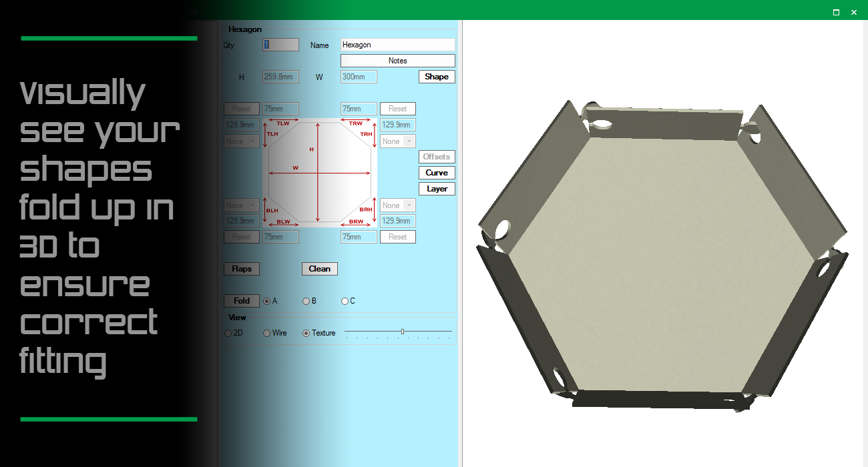
Task: Open the bottom-left corner type dropdown
Action: 241,205
